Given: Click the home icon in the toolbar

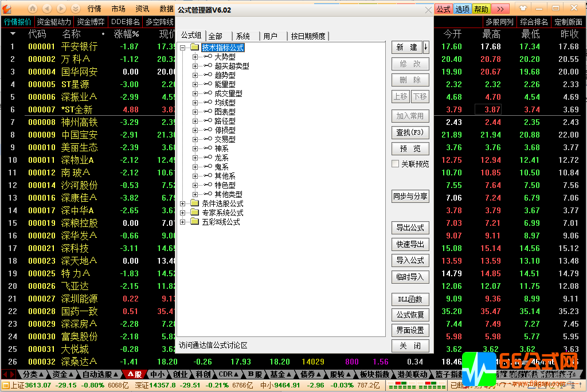Looking at the screenshot, I should [x=33, y=8].
